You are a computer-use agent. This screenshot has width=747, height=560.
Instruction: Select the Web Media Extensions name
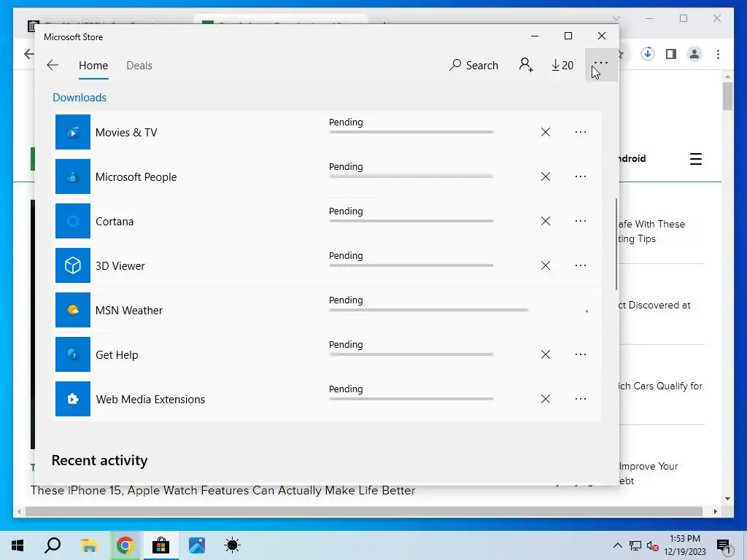pyautogui.click(x=150, y=400)
